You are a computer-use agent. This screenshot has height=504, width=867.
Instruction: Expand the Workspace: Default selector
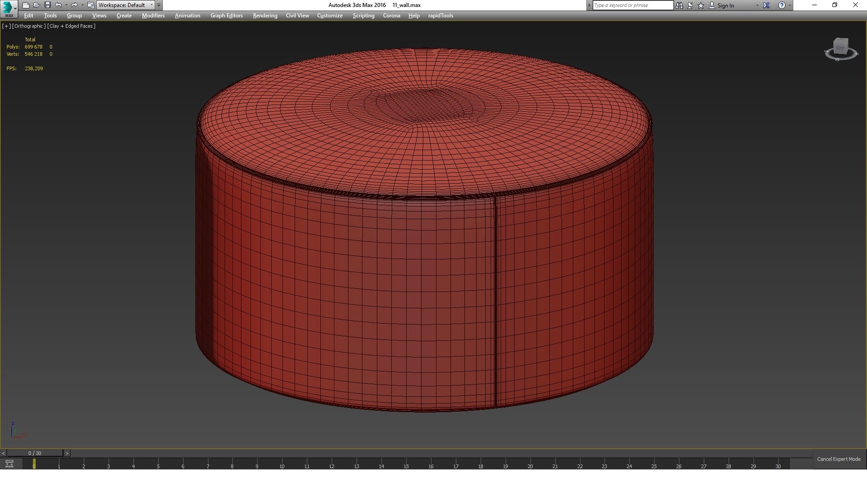click(x=126, y=5)
